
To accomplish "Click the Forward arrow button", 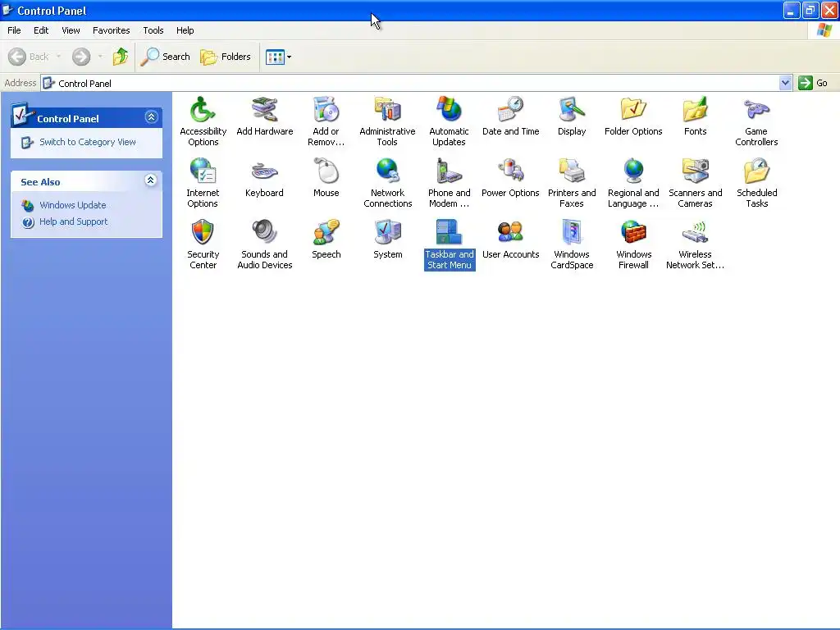I will click(81, 57).
